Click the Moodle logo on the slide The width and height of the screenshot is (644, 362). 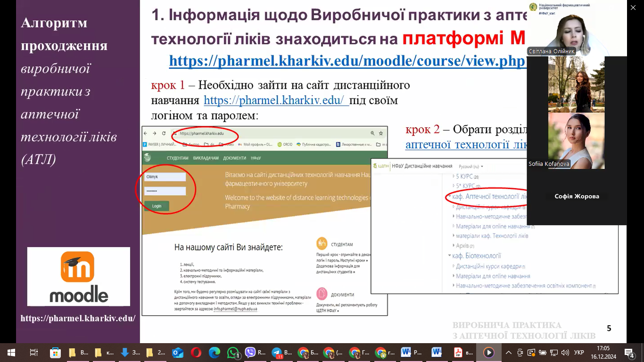[x=79, y=276]
